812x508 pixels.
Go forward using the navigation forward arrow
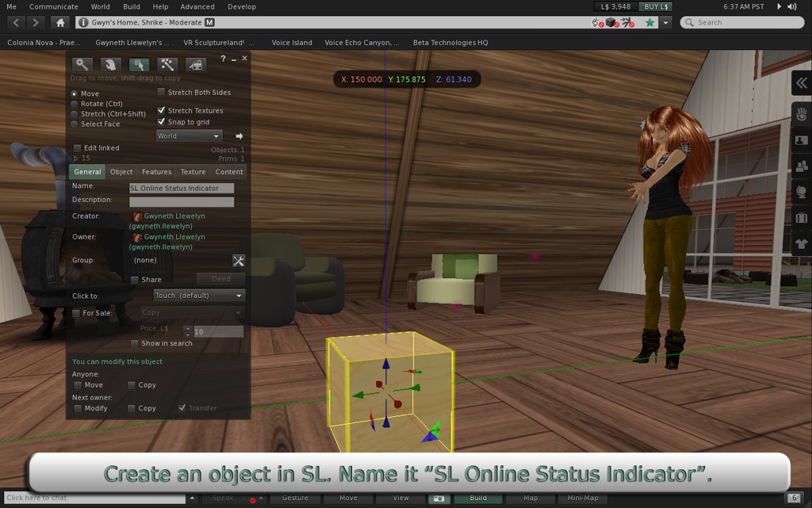tap(35, 22)
